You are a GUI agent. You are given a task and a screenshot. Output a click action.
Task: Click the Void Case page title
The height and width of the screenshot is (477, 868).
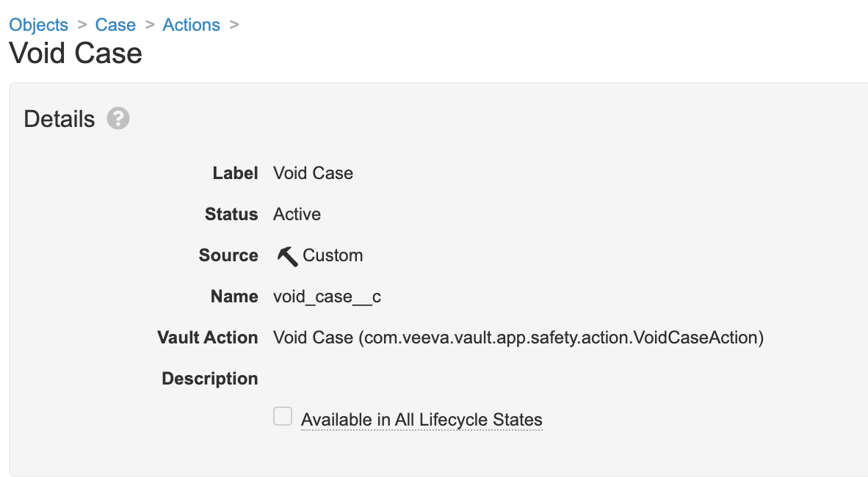pyautogui.click(x=76, y=53)
